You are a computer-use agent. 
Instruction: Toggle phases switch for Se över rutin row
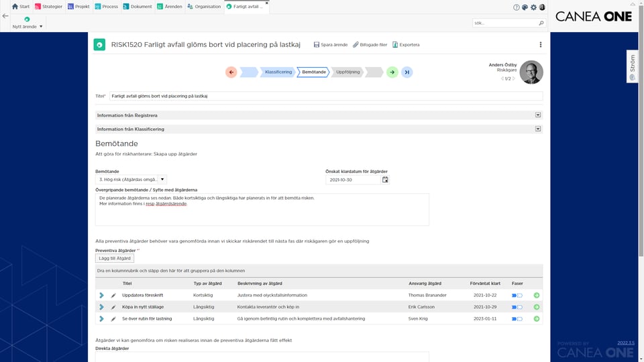(x=517, y=319)
